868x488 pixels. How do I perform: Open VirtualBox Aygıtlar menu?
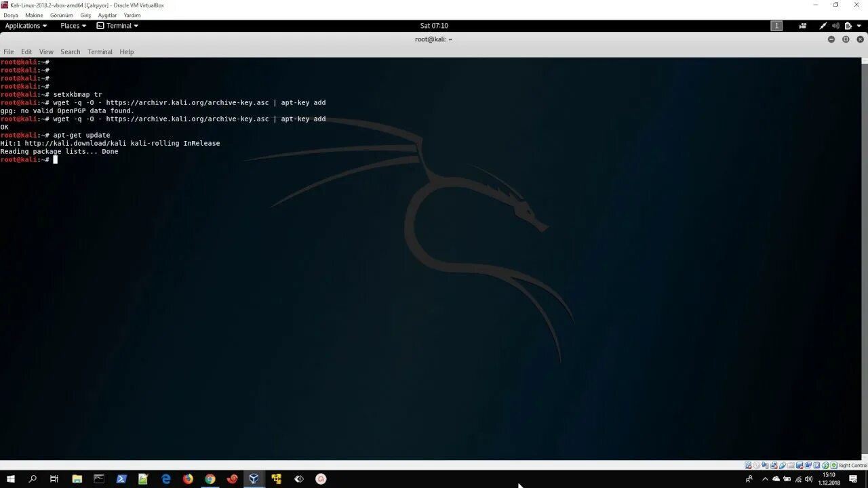click(x=107, y=15)
